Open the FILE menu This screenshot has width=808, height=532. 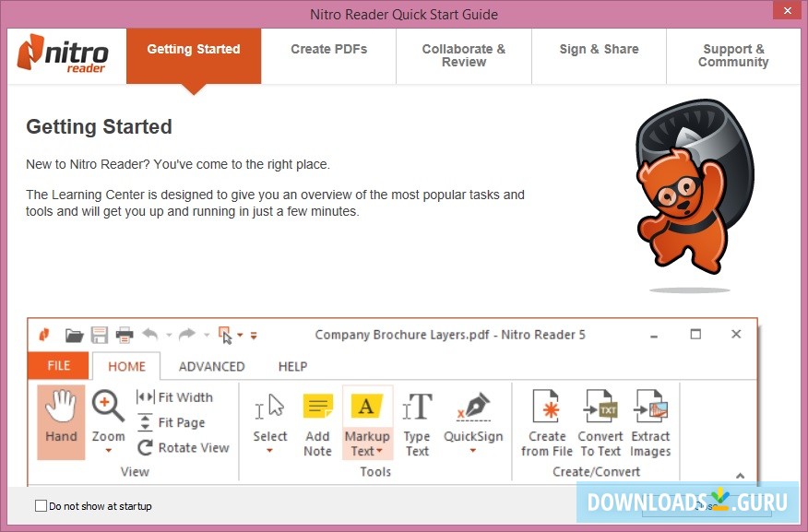pyautogui.click(x=57, y=366)
